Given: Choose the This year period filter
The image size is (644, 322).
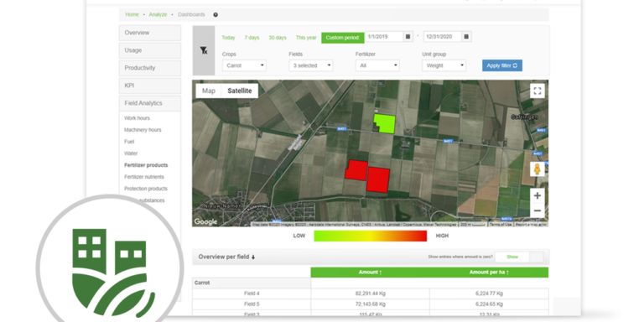Looking at the screenshot, I should pyautogui.click(x=306, y=38).
